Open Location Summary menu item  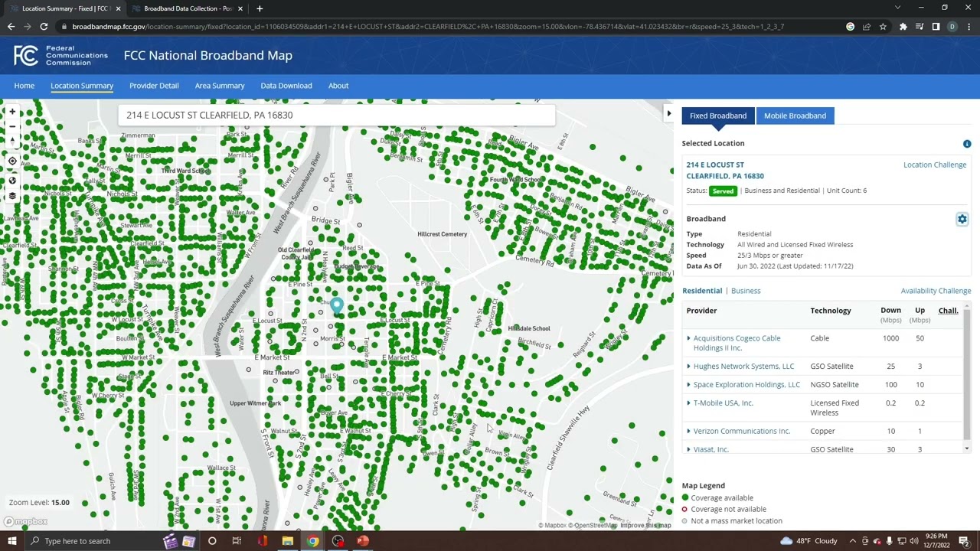pyautogui.click(x=82, y=86)
